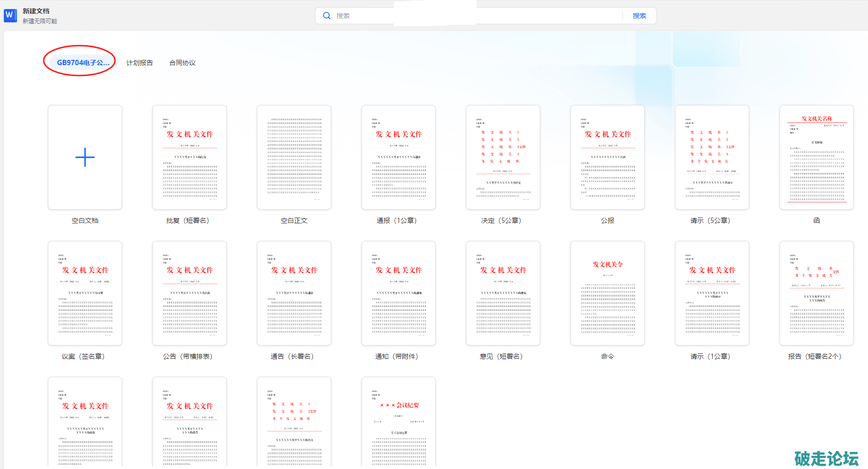Choose the 空白正文 template thumbnail

point(294,157)
